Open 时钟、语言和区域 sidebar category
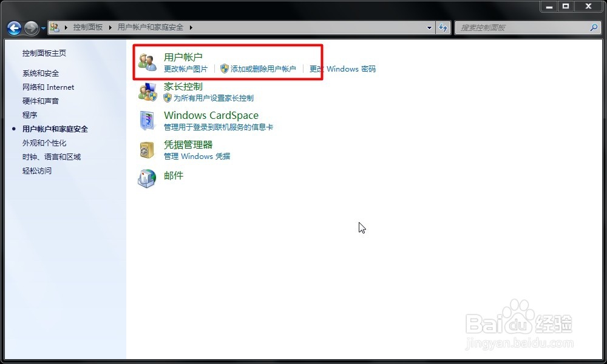This screenshot has width=607, height=364. [x=52, y=157]
